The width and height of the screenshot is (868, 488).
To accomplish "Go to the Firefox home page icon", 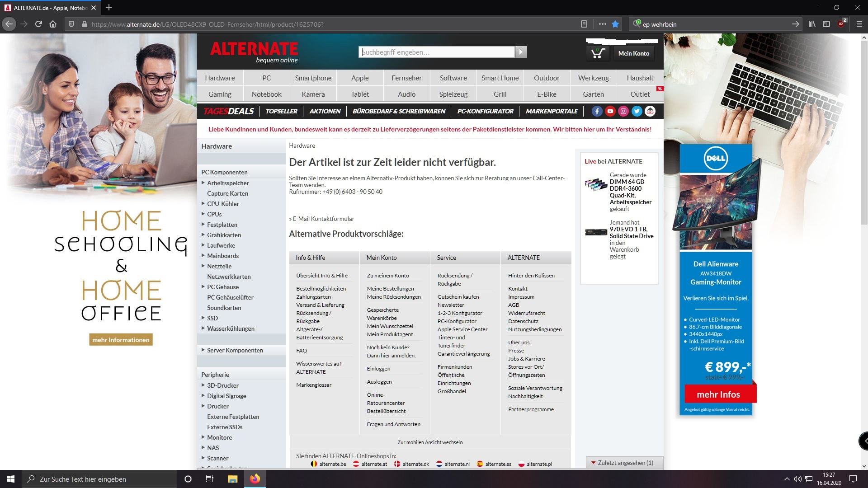I will (x=53, y=24).
